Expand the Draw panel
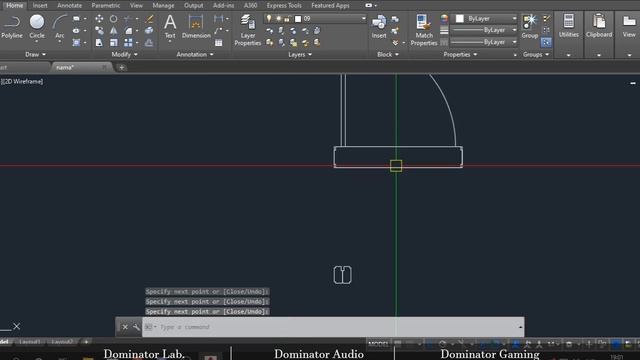 click(36, 54)
